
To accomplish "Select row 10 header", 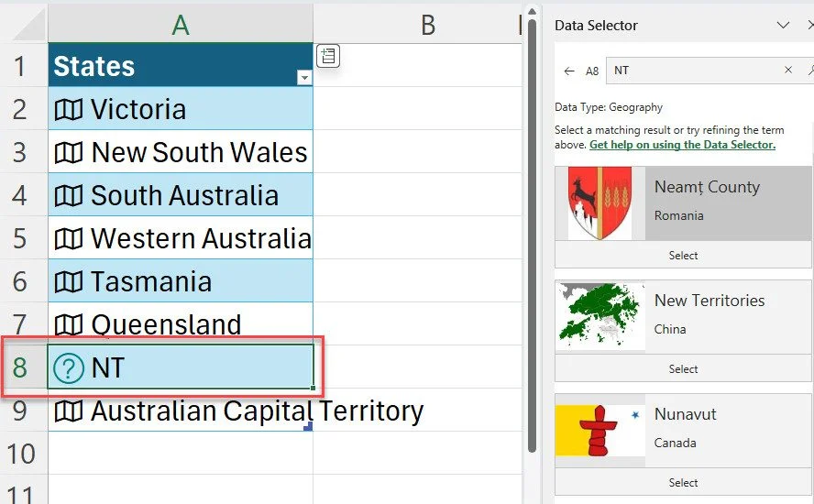I will [x=23, y=453].
